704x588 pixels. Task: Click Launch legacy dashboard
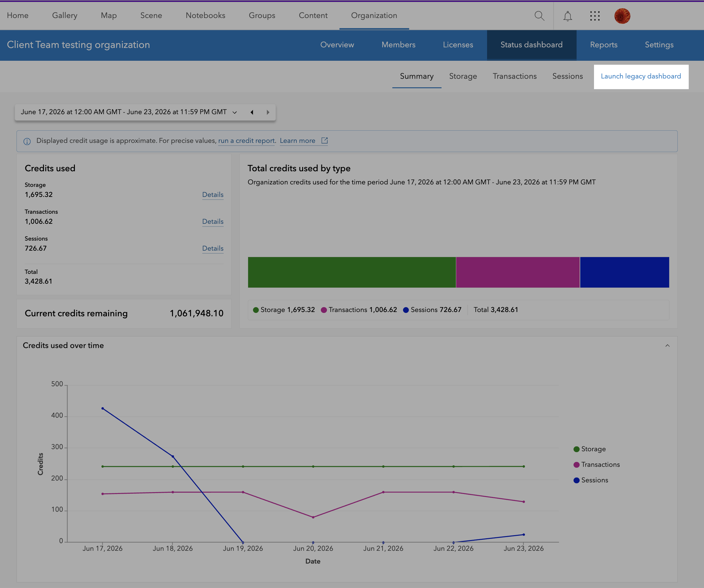point(641,76)
